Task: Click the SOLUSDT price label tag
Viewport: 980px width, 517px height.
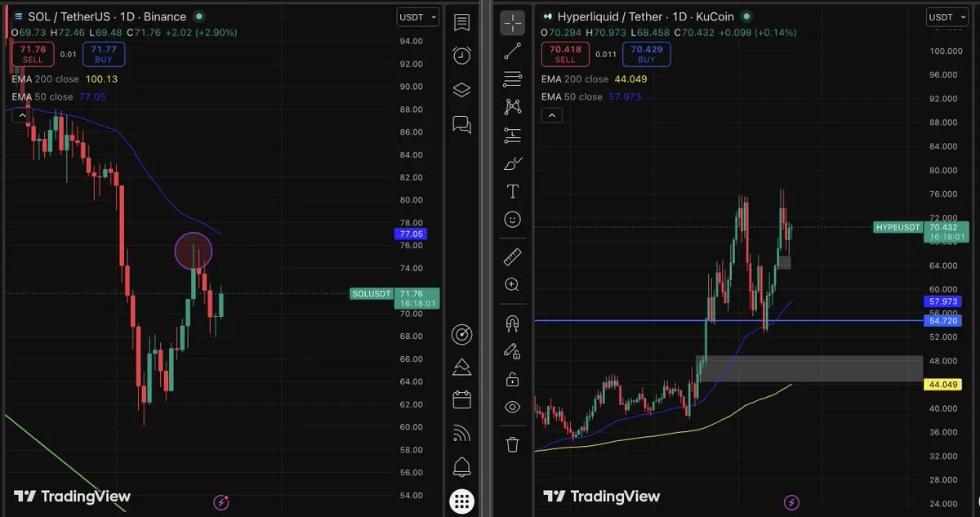Action: pos(372,293)
